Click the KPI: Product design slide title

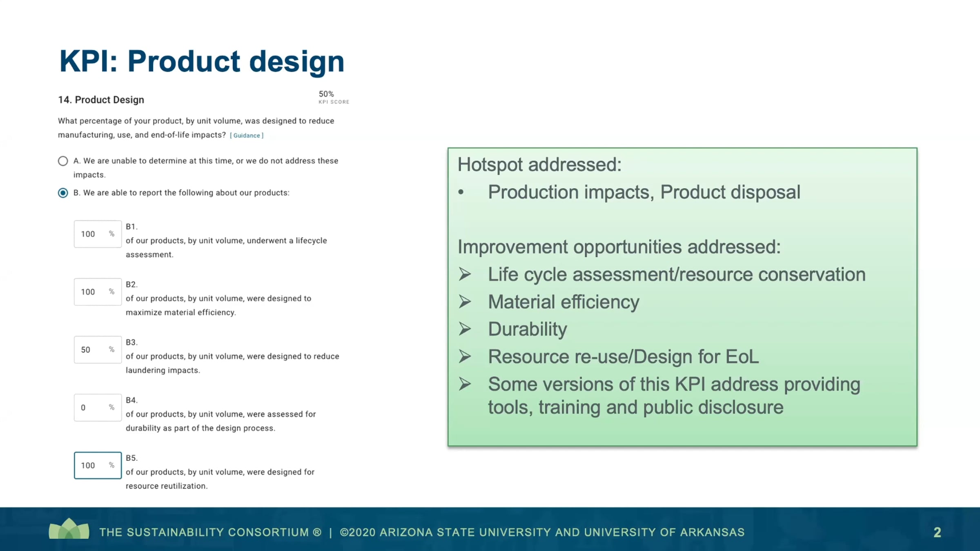202,62
